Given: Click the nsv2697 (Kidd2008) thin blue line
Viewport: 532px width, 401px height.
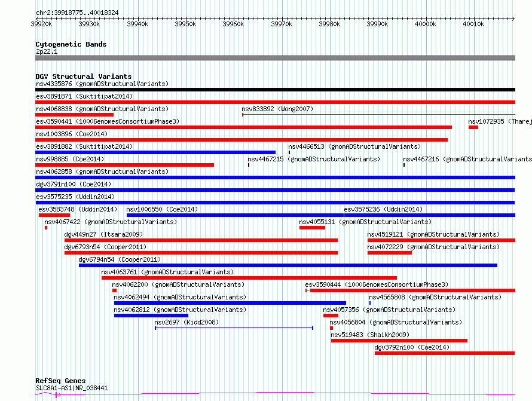Looking at the screenshot, I should click(234, 328).
